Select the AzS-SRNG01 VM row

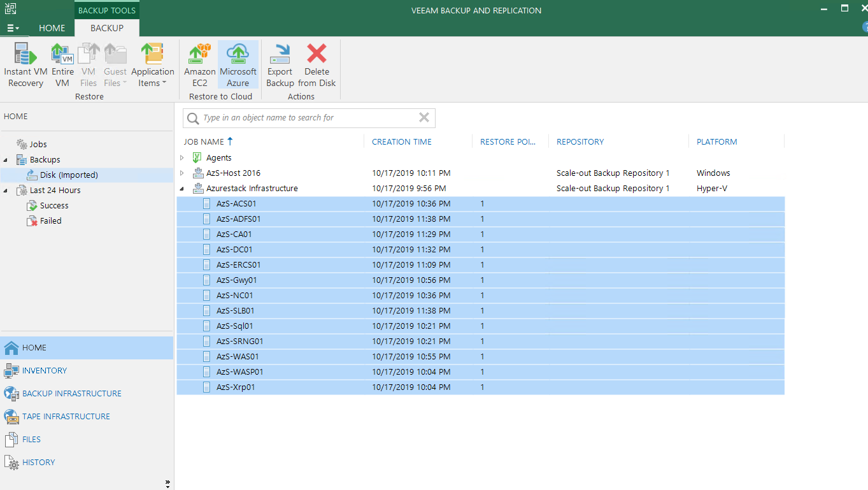pyautogui.click(x=481, y=342)
